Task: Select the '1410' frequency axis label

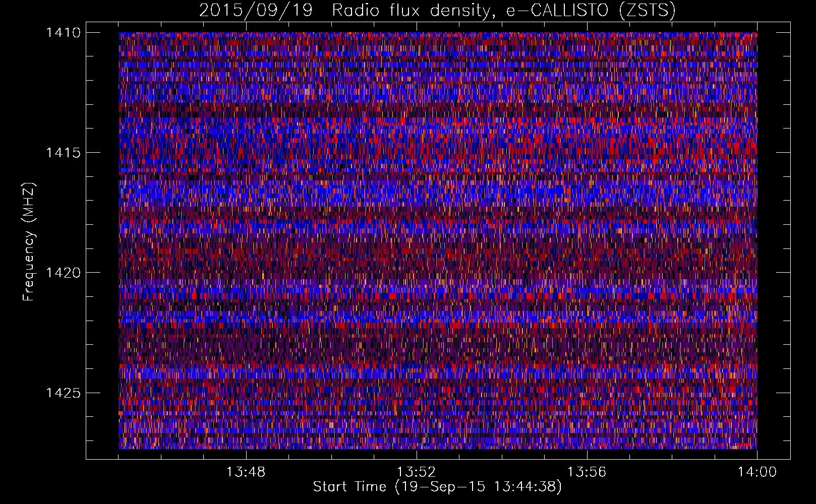Action: pos(63,33)
